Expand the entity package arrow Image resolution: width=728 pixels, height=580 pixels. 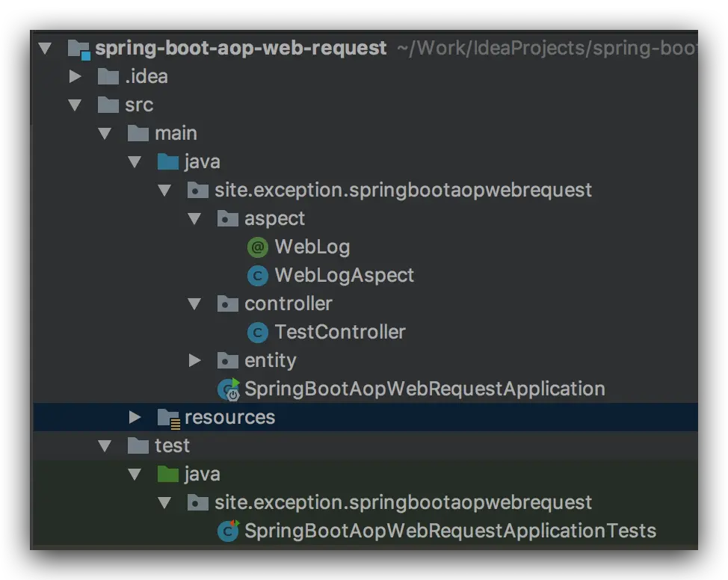click(x=194, y=360)
